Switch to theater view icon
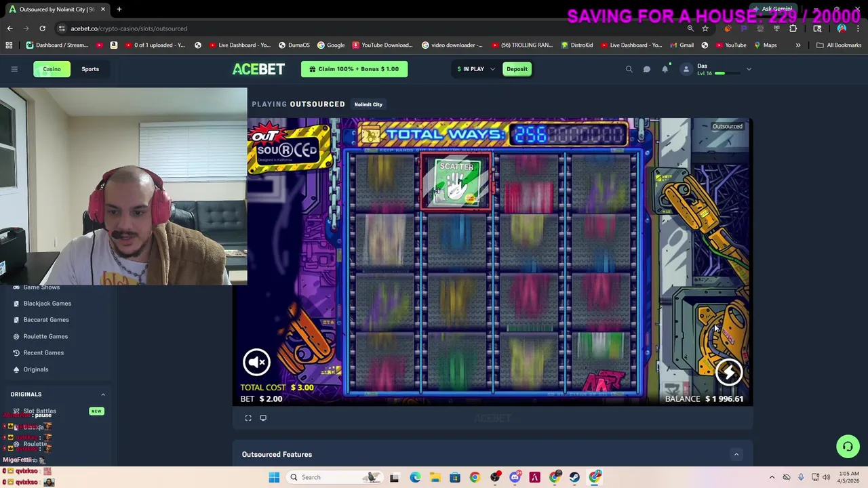Viewport: 868px width, 488px height. [x=263, y=418]
